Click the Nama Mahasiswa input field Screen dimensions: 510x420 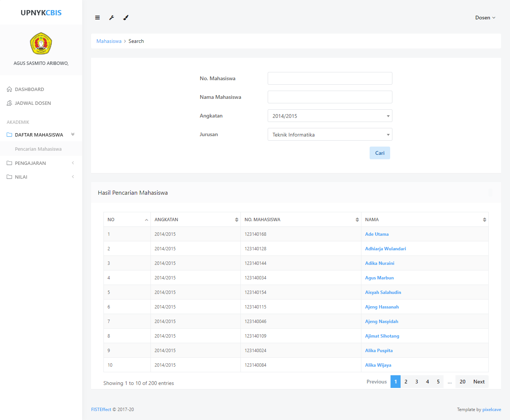tap(330, 97)
